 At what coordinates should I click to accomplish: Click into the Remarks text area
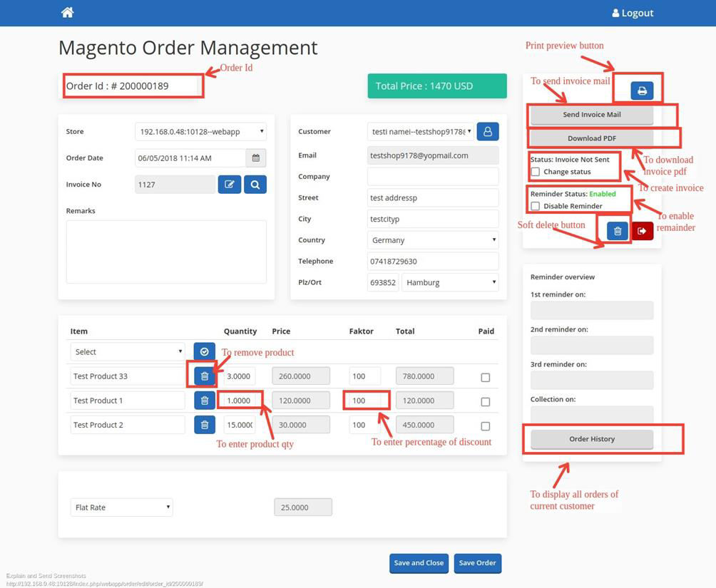coord(166,252)
